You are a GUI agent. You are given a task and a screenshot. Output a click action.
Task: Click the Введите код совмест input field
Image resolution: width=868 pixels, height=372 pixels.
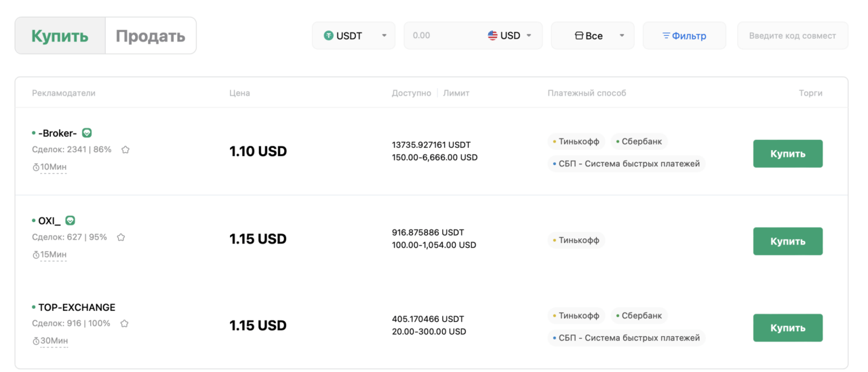point(793,35)
